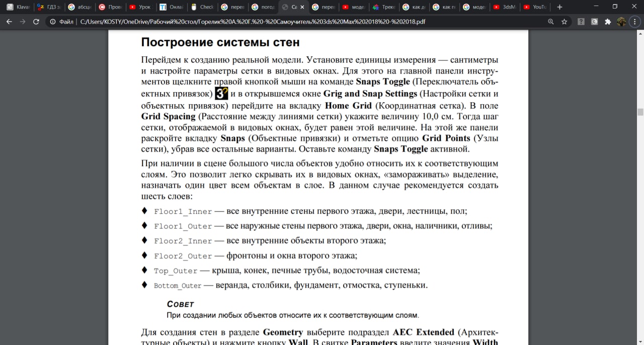
Task: Open site info icon beside 'Файл'
Action: pyautogui.click(x=53, y=22)
